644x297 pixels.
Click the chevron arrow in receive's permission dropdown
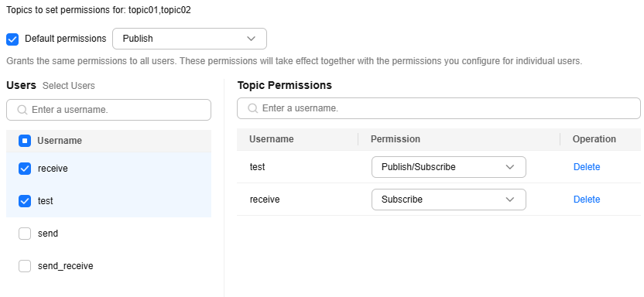pos(509,200)
